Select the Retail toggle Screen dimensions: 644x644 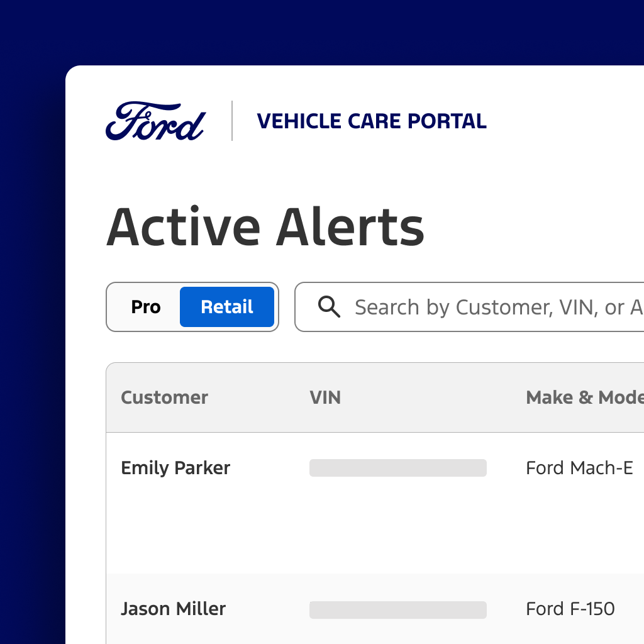coord(226,307)
